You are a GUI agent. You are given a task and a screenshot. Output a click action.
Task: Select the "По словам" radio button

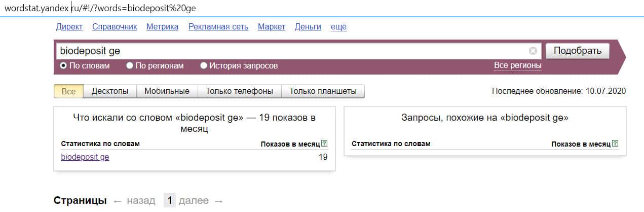coord(63,65)
